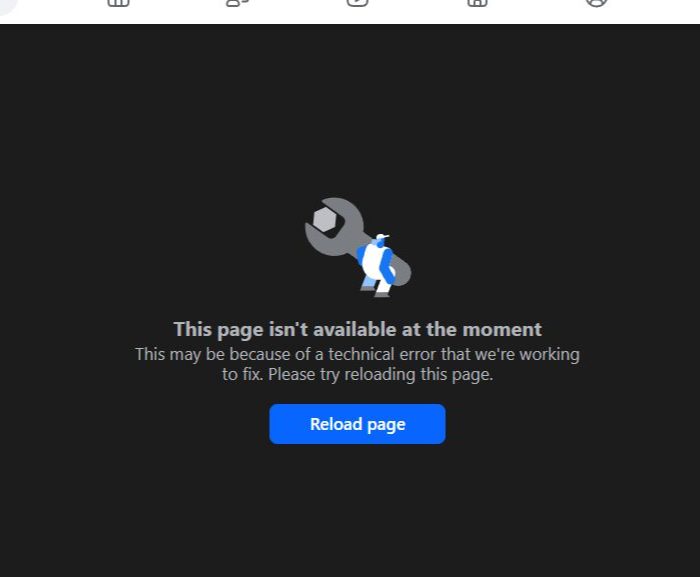The image size is (700, 577).
Task: Click the wrench handle end near the worker's legs
Action: click(x=402, y=272)
